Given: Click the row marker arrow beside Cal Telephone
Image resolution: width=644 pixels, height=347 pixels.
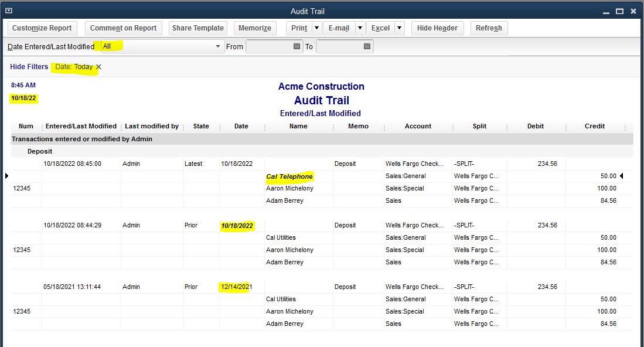Looking at the screenshot, I should pos(5,175).
